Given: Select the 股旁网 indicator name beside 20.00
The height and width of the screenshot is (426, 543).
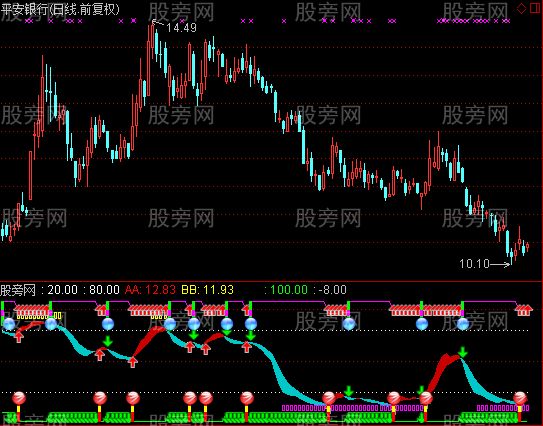Looking at the screenshot, I should (x=18, y=290).
